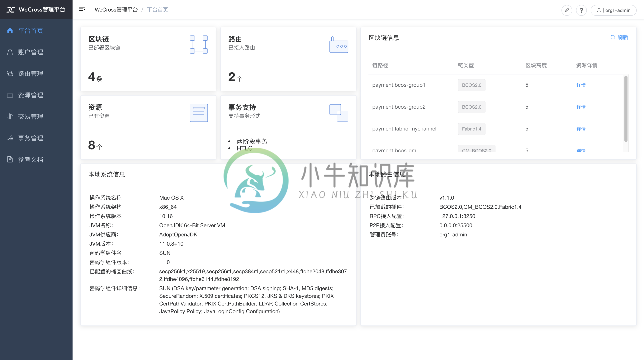The width and height of the screenshot is (644, 360).
Task: Click the BCOS2.0 tag of payment.bcos-group2
Action: [x=471, y=107]
